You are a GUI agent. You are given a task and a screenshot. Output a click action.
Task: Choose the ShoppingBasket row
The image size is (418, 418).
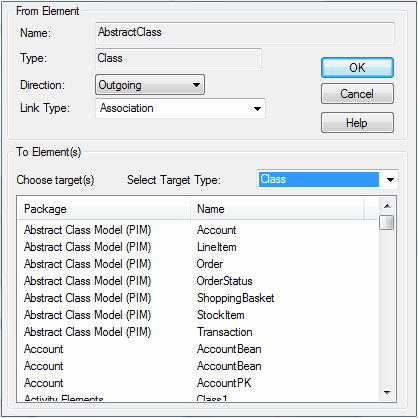pyautogui.click(x=197, y=298)
